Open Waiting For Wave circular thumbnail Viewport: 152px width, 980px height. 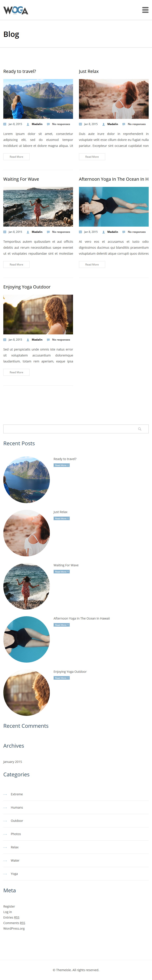(27, 586)
